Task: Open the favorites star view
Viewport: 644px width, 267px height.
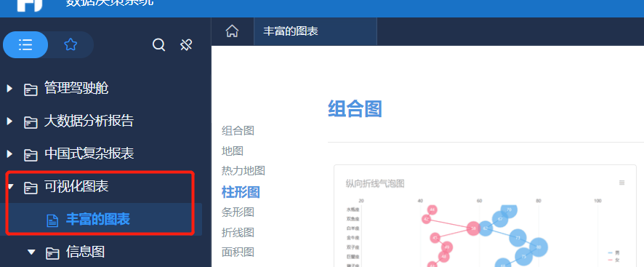Action: [x=71, y=44]
